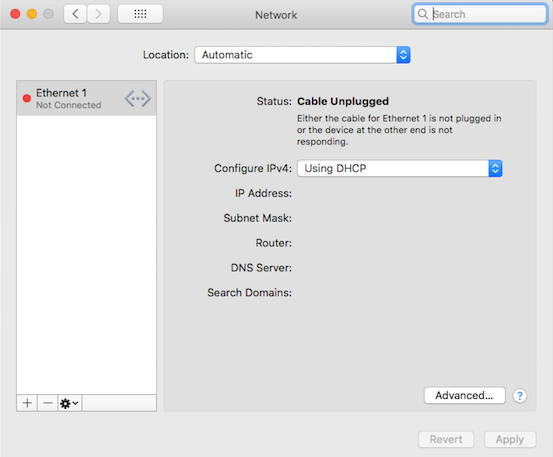Remove selected service with minus button
The width and height of the screenshot is (553, 457).
click(48, 403)
